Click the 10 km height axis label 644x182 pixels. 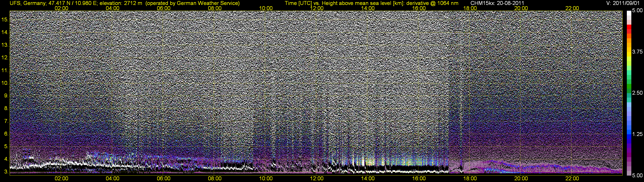point(5,83)
